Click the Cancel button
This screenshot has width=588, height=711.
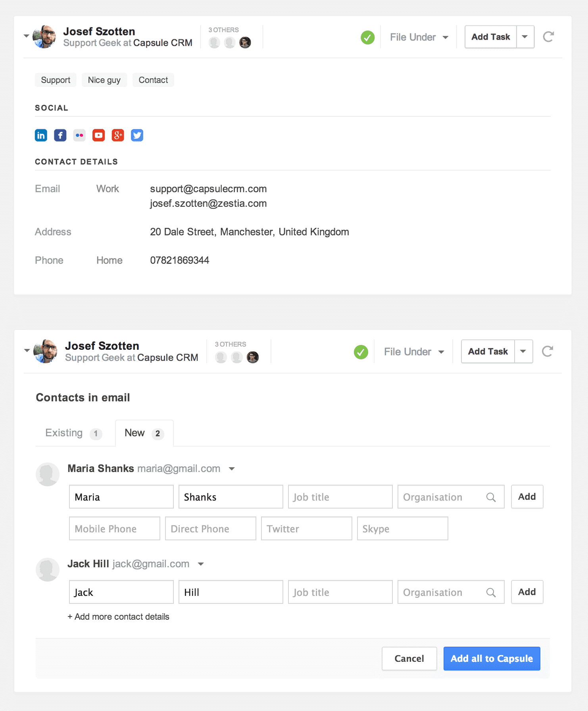point(409,659)
